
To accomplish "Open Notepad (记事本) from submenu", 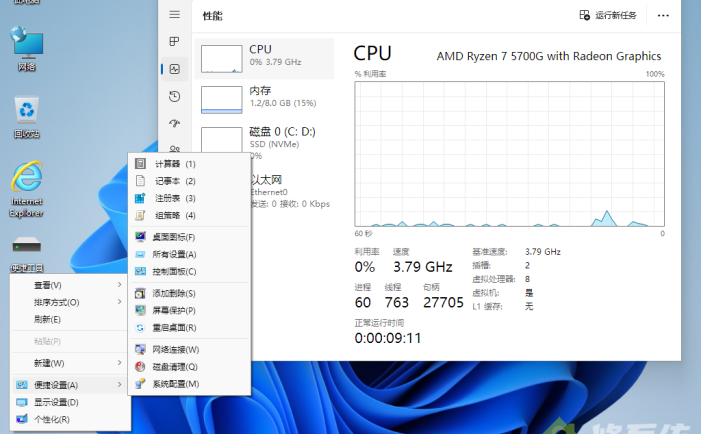I will [189, 181].
